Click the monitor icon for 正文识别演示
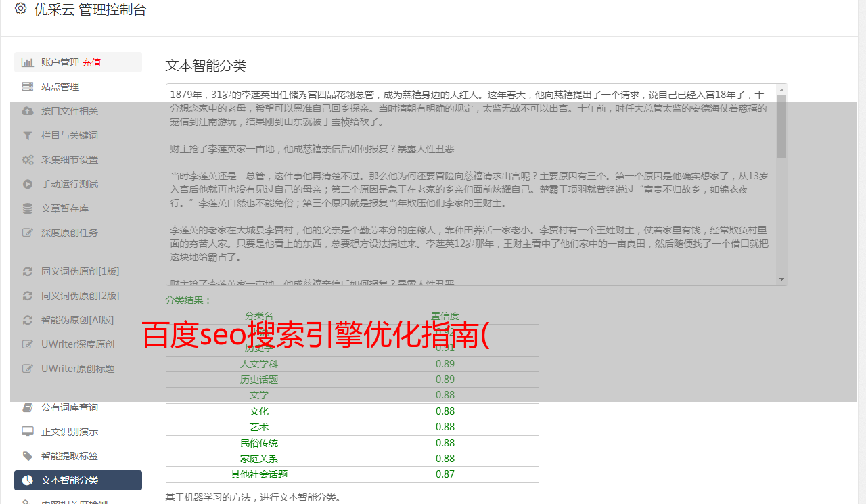Screen dimensions: 866x504 pos(28,432)
